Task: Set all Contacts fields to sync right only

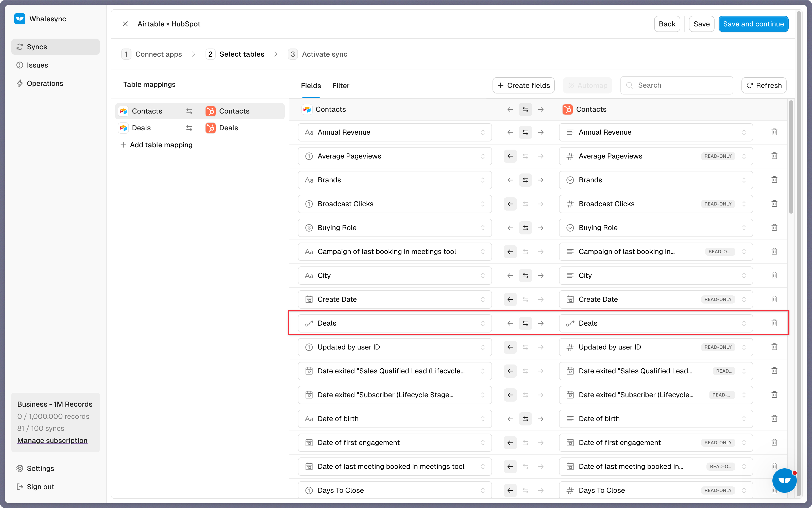Action: (x=540, y=109)
